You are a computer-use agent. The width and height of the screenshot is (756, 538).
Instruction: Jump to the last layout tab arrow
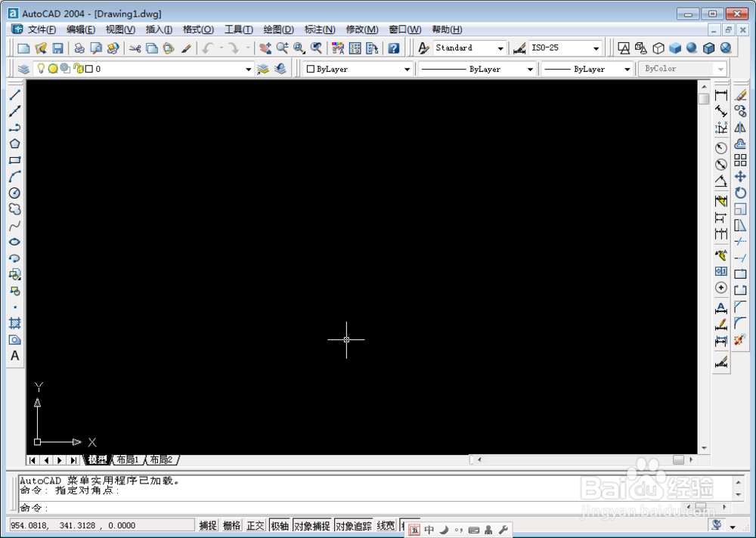coord(73,460)
